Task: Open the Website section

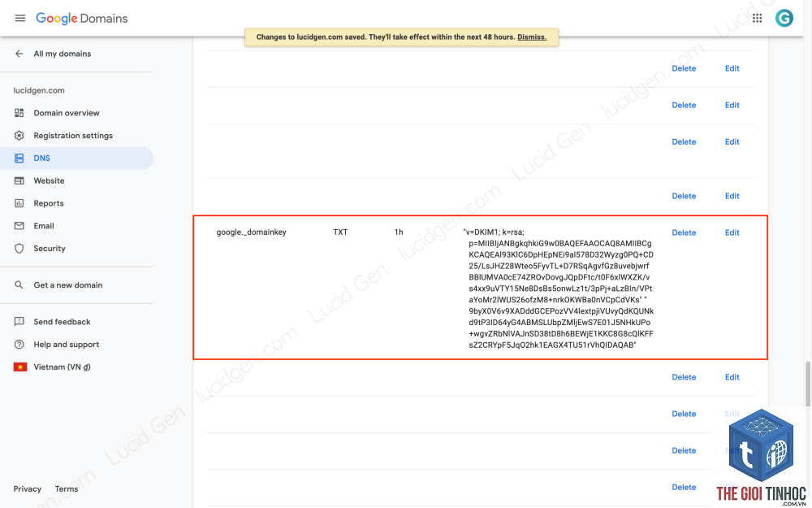Action: (x=49, y=180)
